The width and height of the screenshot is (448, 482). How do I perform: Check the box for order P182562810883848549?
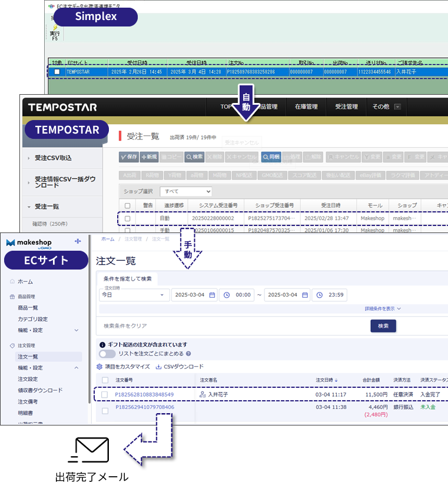point(105,394)
